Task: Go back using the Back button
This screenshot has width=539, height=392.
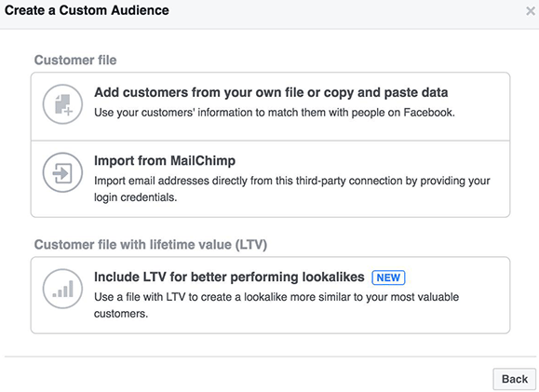Action: (x=514, y=379)
